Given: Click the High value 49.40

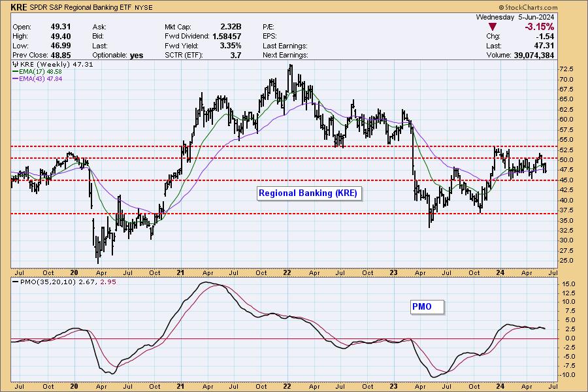Looking at the screenshot, I should click(61, 36).
